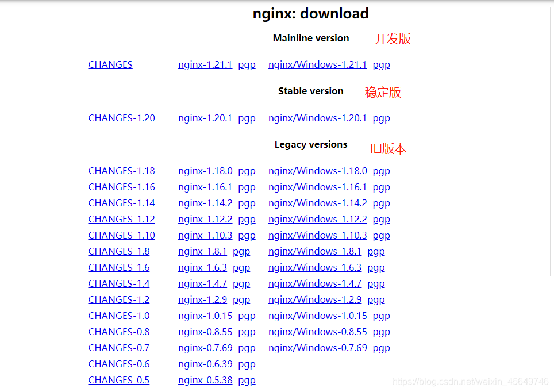Open pgp for nginx/Windows-1.10.3
Screen dimensions: 554x392
click(x=382, y=236)
